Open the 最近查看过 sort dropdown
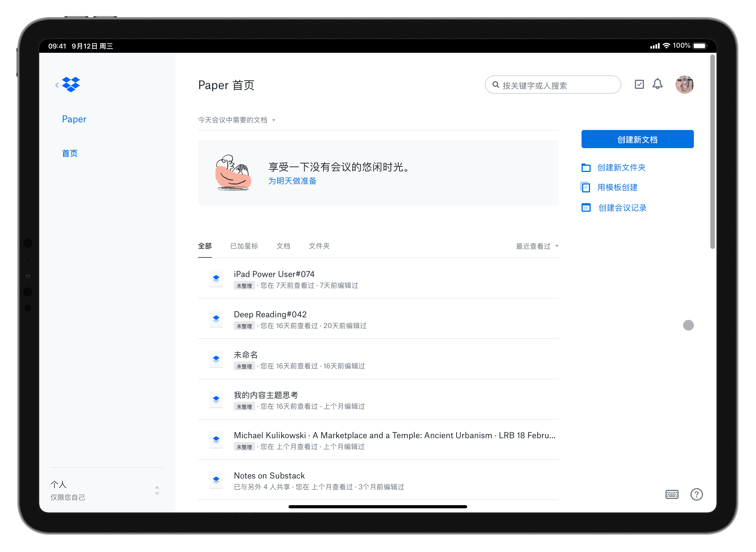 [537, 246]
